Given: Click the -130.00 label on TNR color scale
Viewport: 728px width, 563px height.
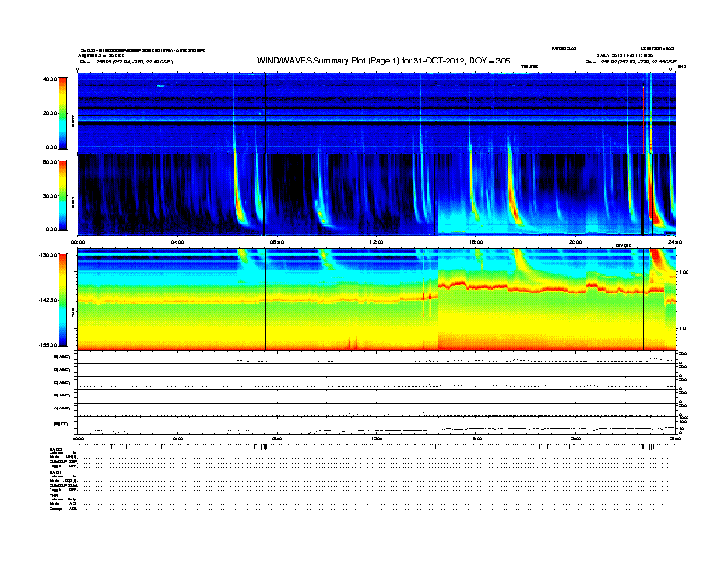Looking at the screenshot, I should [x=49, y=255].
